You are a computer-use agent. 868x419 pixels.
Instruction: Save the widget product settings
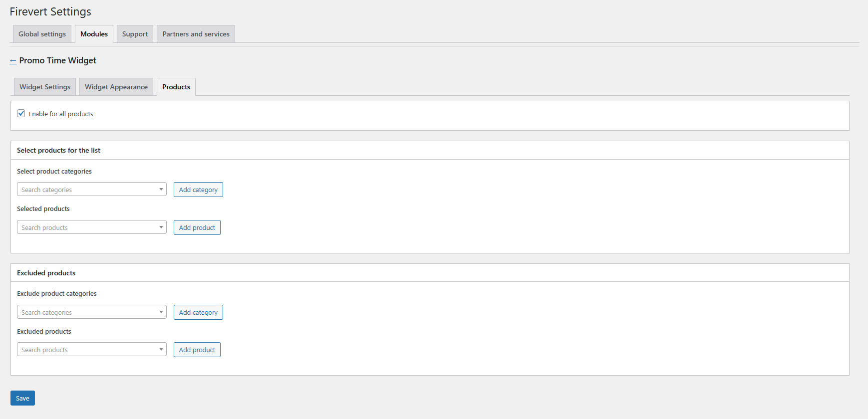coord(22,398)
